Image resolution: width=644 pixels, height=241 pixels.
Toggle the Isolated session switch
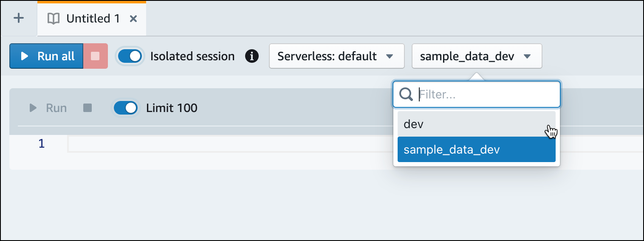pos(130,56)
